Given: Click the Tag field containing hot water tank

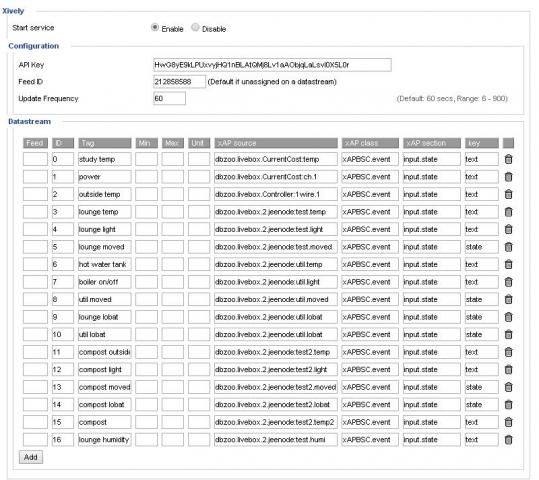Looking at the screenshot, I should pos(104,264).
